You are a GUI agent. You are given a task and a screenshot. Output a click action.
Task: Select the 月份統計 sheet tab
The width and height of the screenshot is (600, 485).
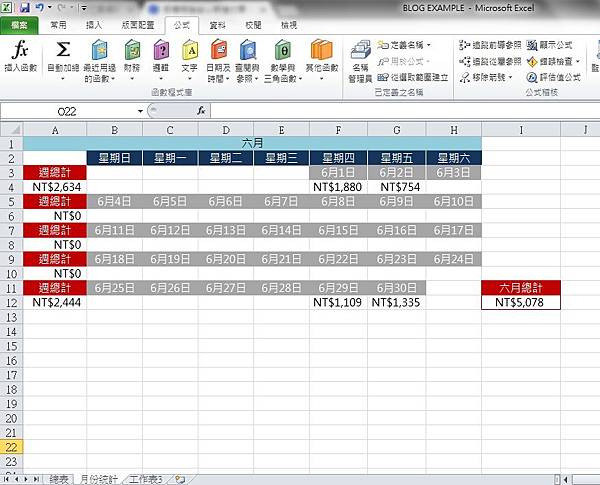pyautogui.click(x=99, y=479)
